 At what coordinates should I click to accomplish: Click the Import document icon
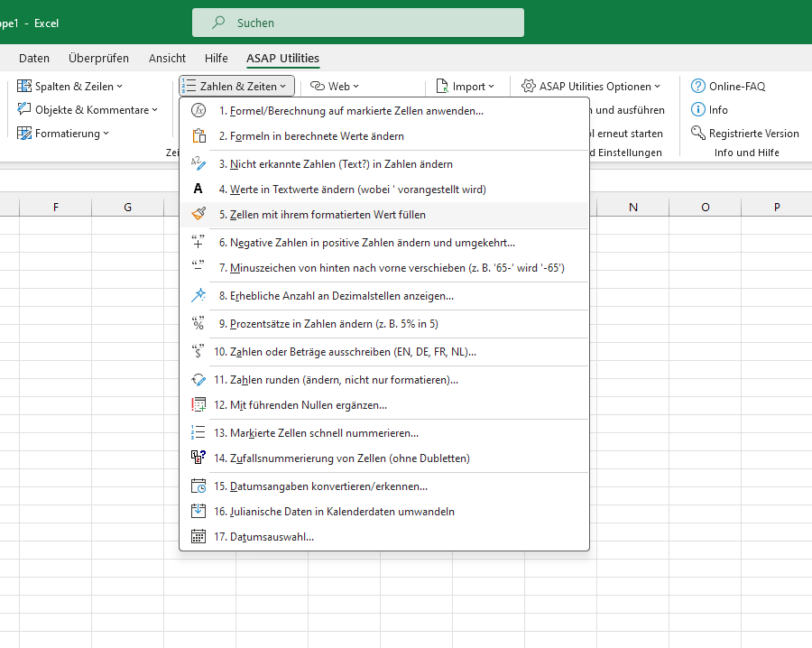(x=442, y=86)
